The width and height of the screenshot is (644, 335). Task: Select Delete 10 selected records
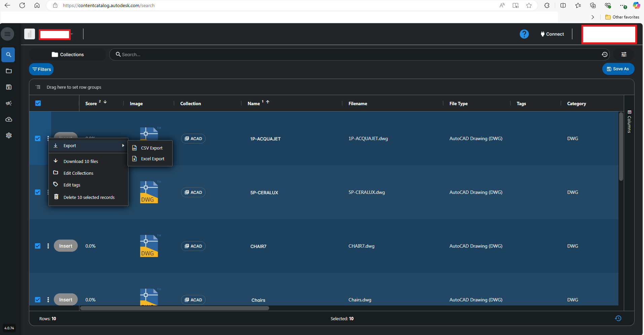point(88,197)
